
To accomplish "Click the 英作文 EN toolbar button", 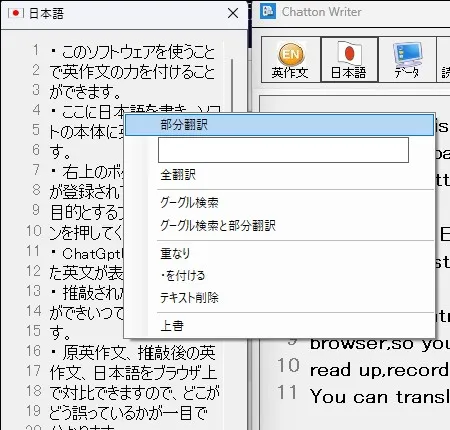I will tap(291, 59).
